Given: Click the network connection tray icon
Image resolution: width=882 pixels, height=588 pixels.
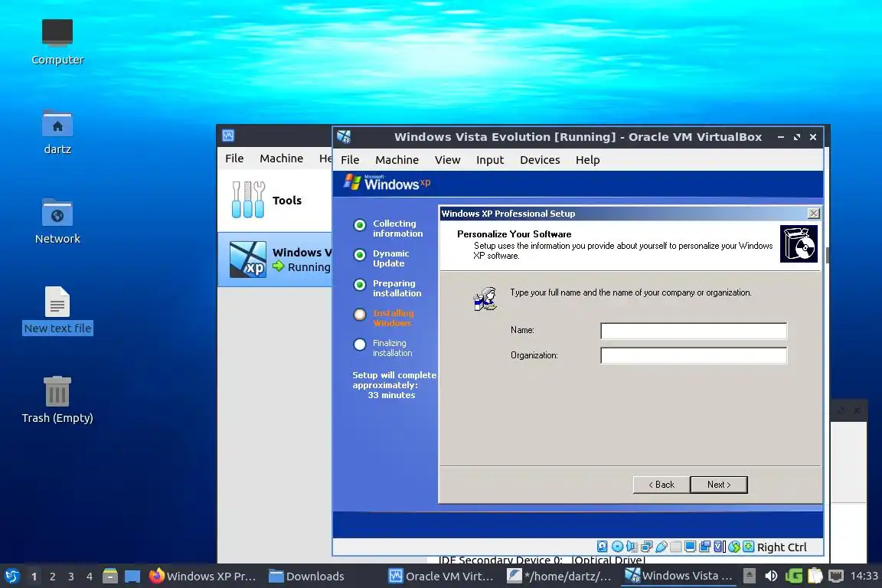Looking at the screenshot, I should coord(836,576).
